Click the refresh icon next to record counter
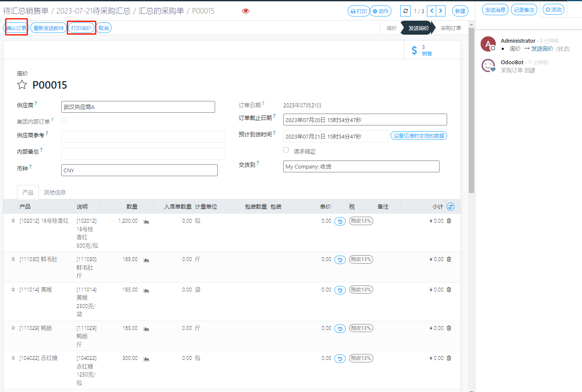Screen dimensions: 582x392 (405, 11)
